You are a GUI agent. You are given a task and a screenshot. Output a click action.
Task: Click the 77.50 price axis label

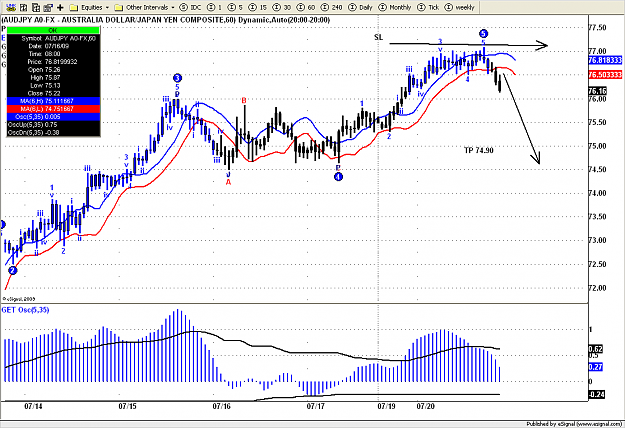pyautogui.click(x=597, y=27)
